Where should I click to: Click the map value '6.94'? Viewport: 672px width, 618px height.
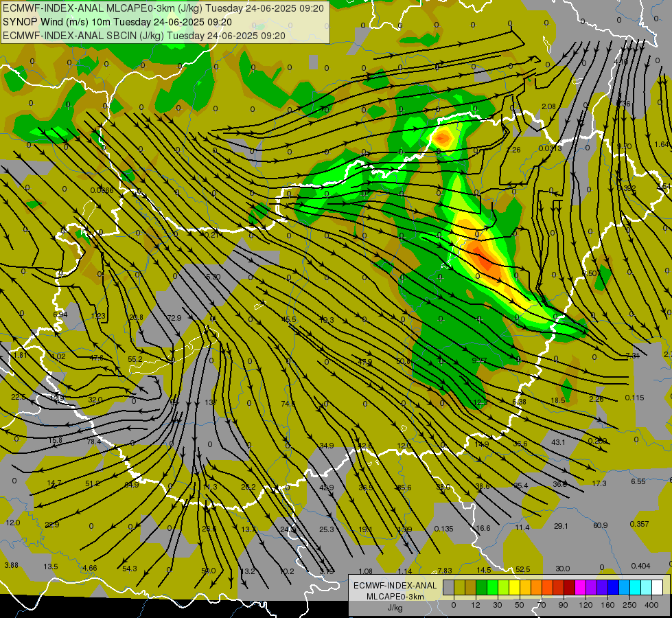pyautogui.click(x=60, y=314)
